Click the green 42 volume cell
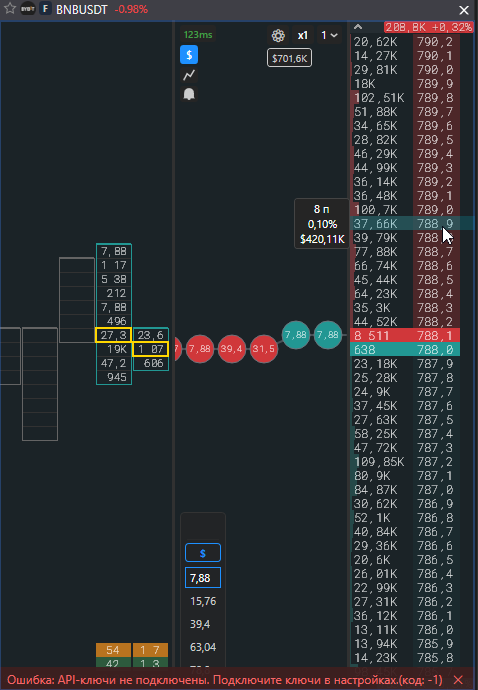 (x=114, y=663)
